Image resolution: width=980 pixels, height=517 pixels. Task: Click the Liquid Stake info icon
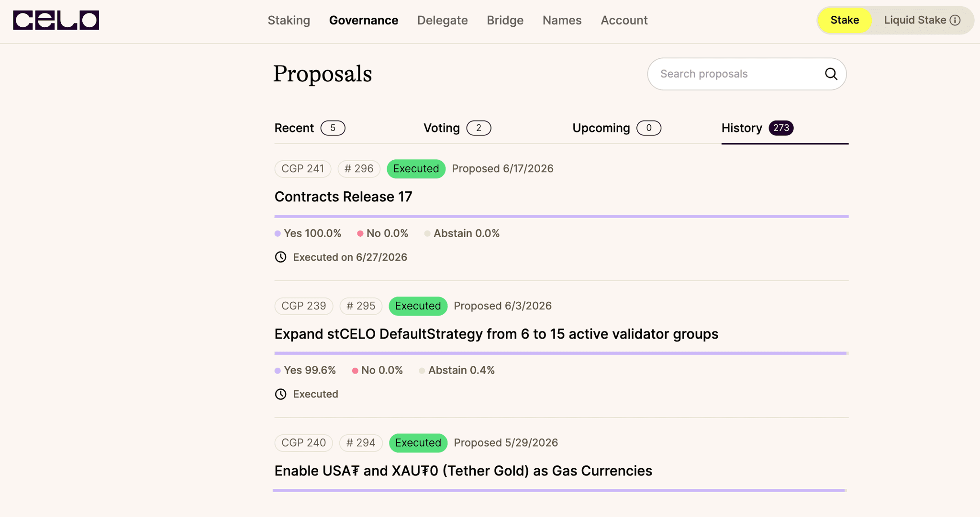point(955,20)
